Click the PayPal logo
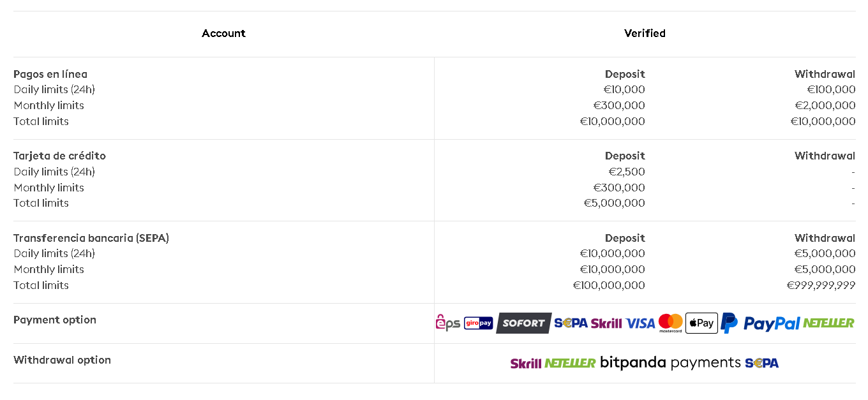Viewport: 868px width, 400px height. 760,323
